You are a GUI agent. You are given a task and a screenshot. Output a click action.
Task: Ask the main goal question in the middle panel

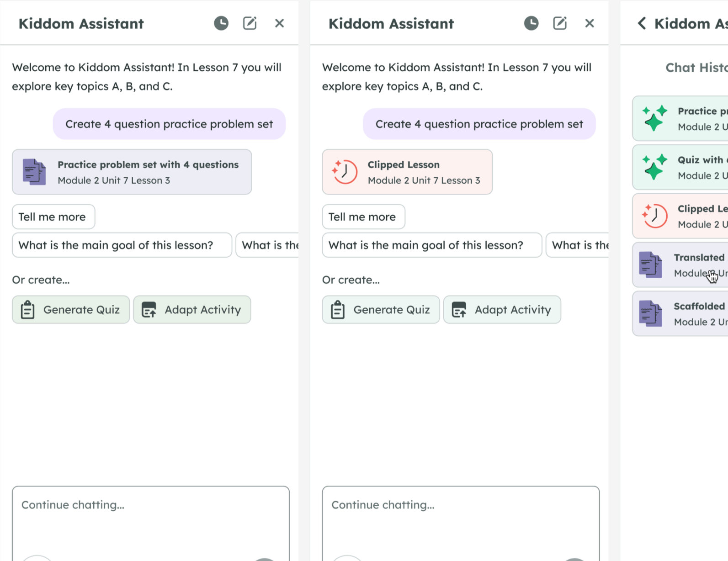pyautogui.click(x=432, y=245)
